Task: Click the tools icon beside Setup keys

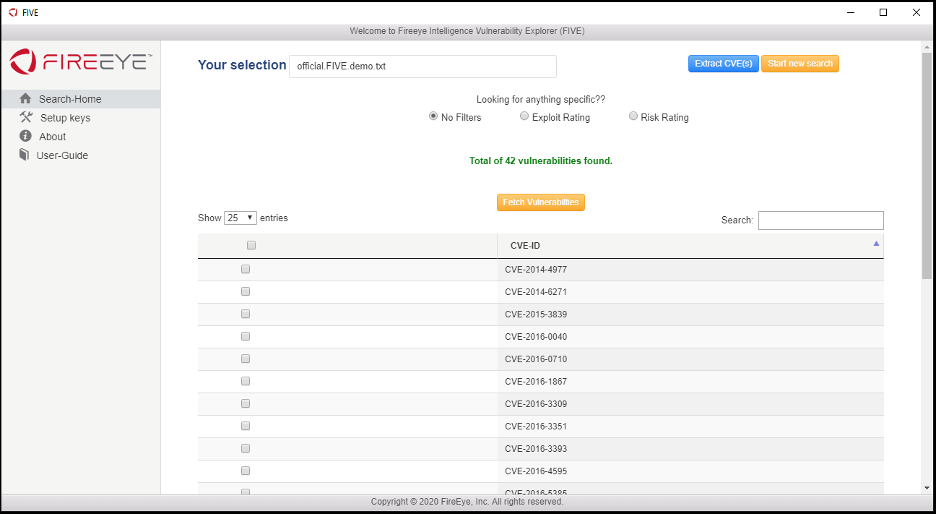Action: tap(26, 117)
